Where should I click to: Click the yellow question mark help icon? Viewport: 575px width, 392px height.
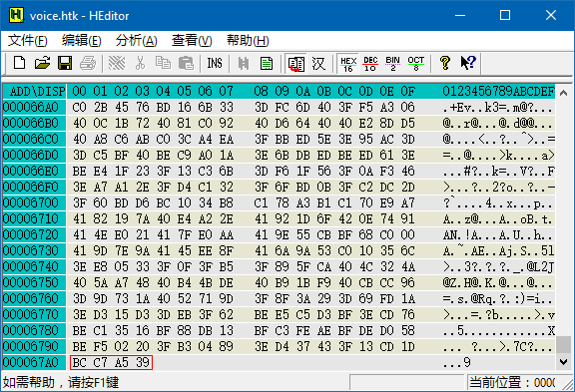[x=445, y=63]
